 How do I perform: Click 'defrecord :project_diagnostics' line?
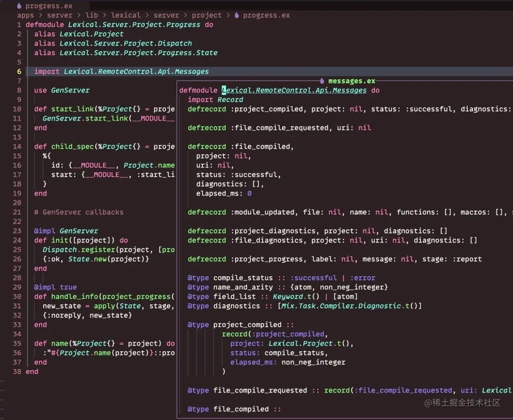(317, 231)
